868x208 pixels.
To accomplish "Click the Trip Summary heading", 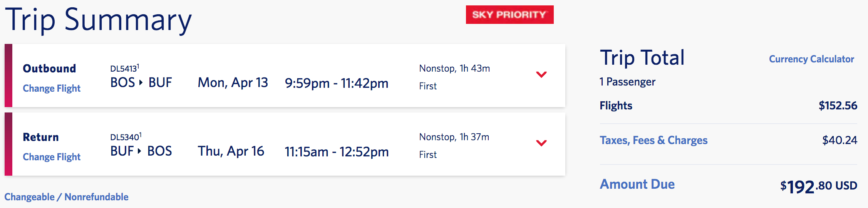I will click(98, 20).
